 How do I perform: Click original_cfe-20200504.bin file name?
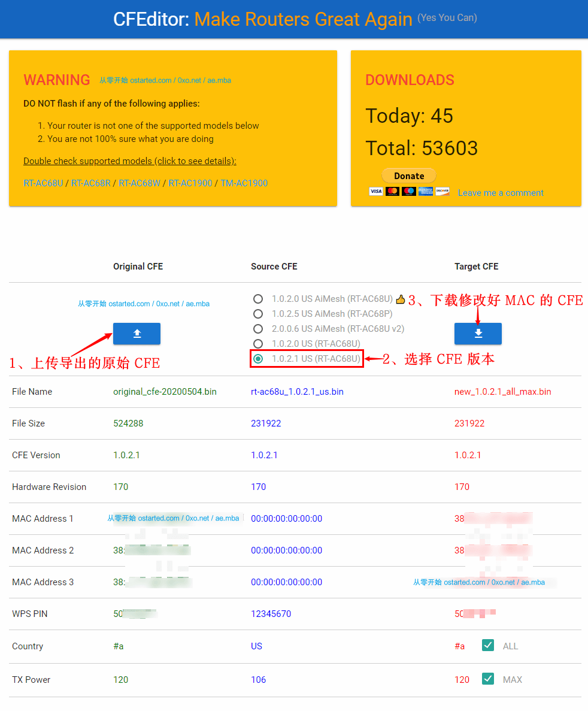pos(165,392)
